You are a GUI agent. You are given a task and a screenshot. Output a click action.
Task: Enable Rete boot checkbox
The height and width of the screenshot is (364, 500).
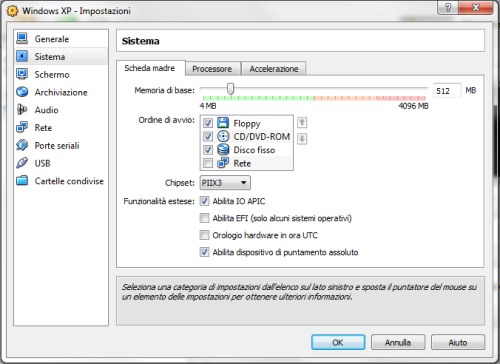[208, 163]
